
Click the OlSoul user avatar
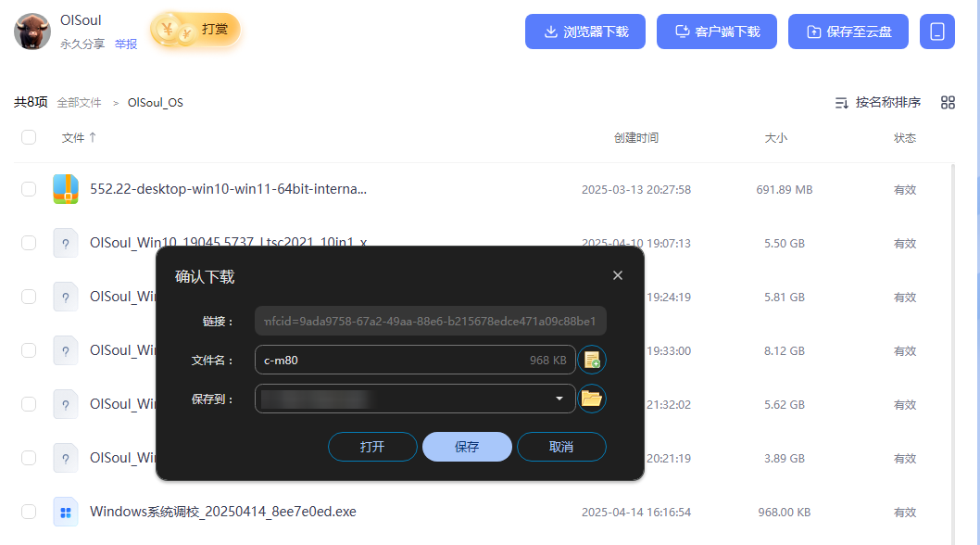click(x=32, y=32)
